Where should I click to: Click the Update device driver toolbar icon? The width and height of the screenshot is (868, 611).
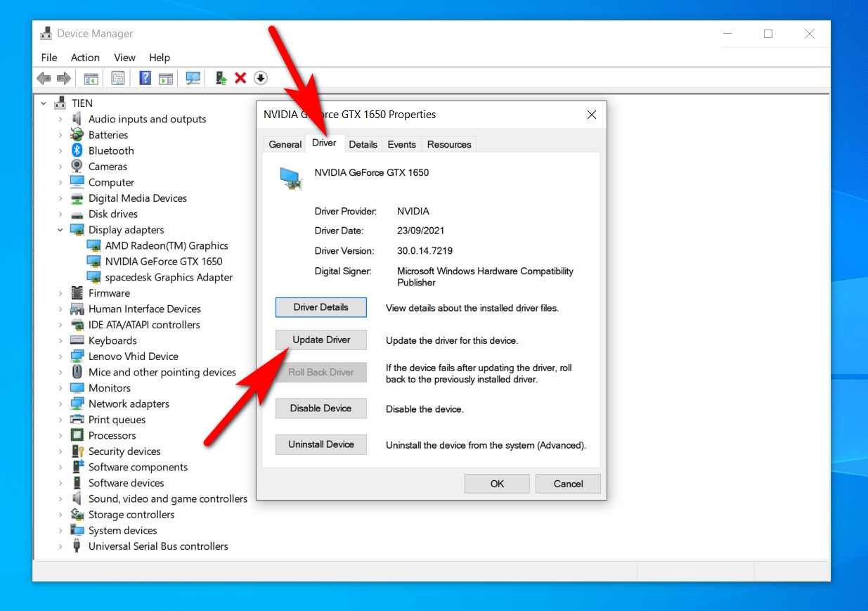[x=221, y=78]
